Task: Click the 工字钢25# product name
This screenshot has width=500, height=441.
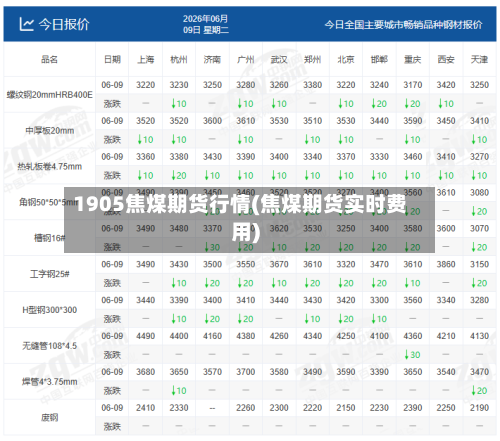Action: click(x=49, y=274)
